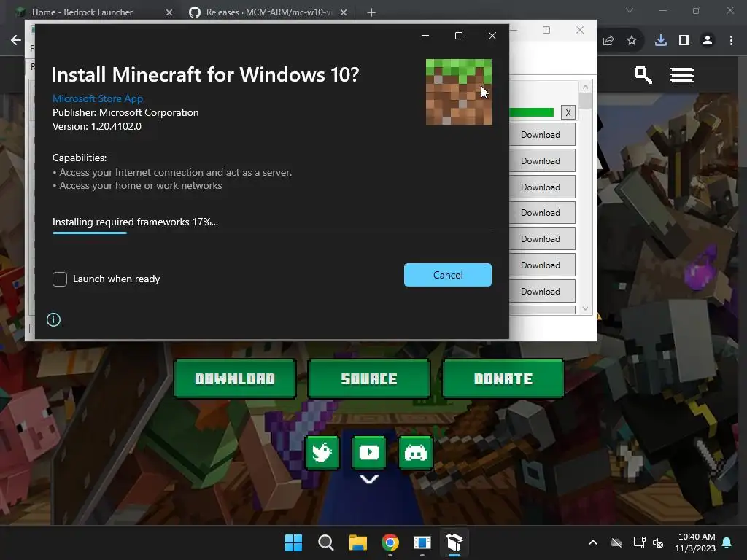Click the website search magnifier icon
This screenshot has height=560, width=747.
pos(643,75)
